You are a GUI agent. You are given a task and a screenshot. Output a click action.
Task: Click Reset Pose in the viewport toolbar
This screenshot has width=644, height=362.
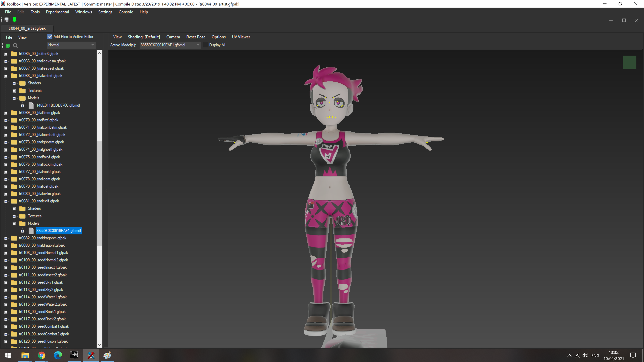coord(196,37)
